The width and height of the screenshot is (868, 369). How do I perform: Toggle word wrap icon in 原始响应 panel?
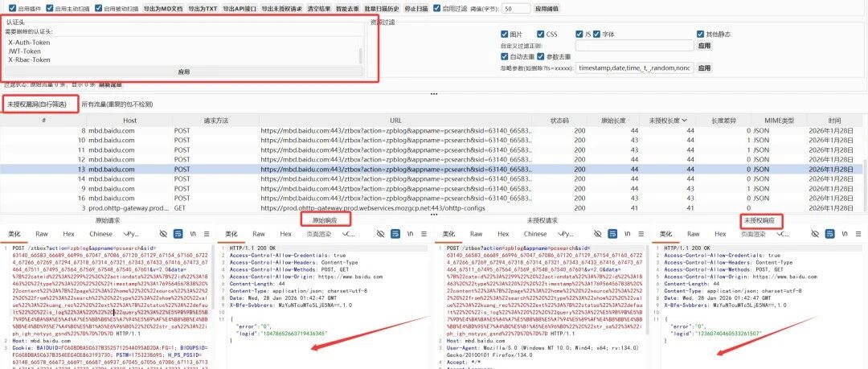point(395,234)
